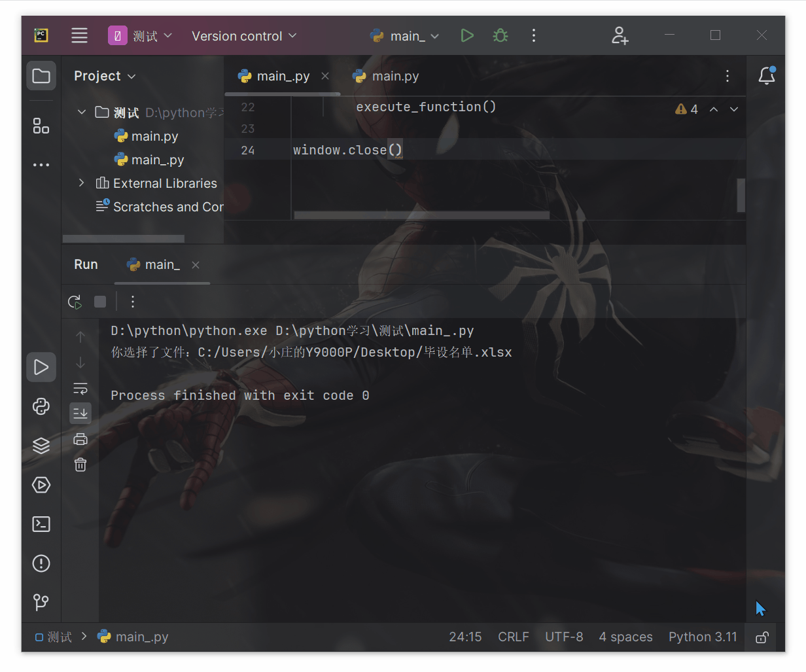Run main_ with the green play icon
The width and height of the screenshot is (806, 672).
[x=466, y=35]
